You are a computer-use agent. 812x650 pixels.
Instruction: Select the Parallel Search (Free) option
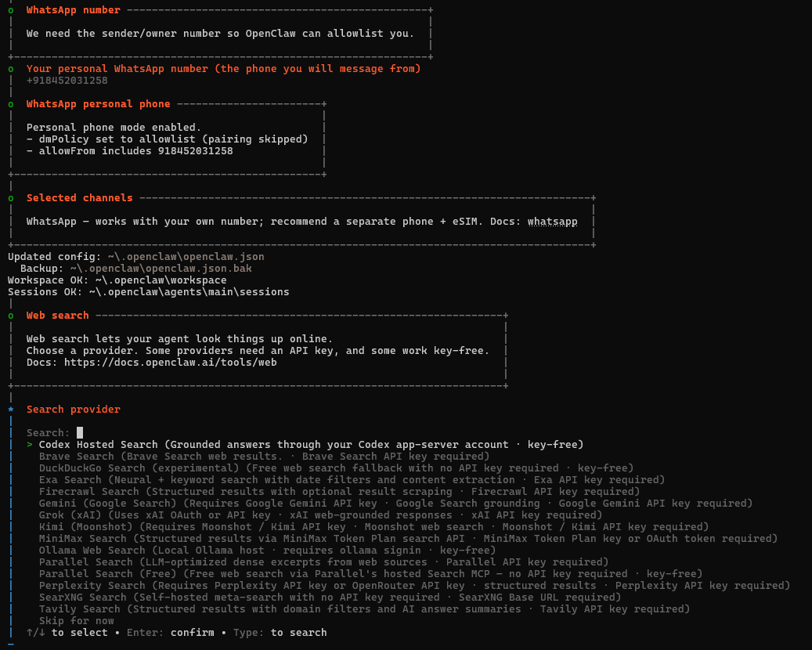371,574
